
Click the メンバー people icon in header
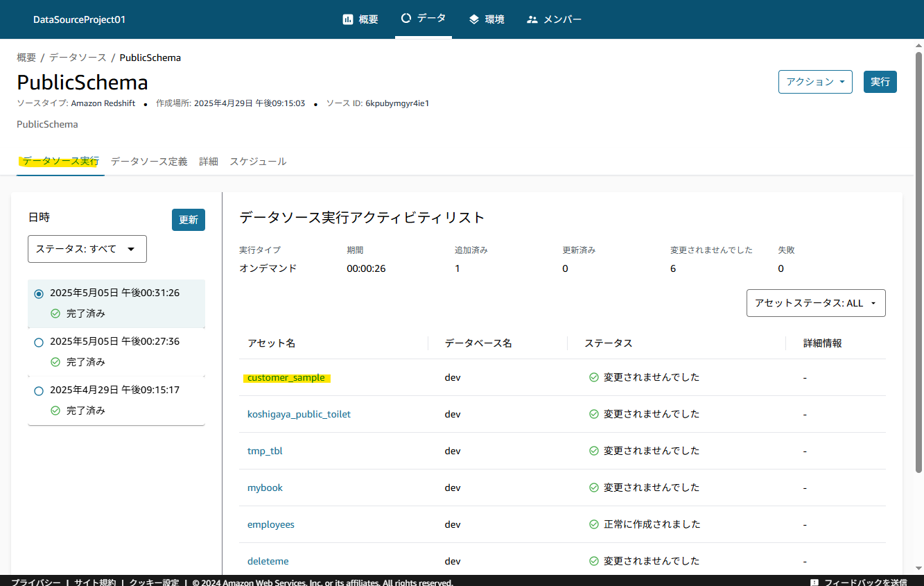coord(532,19)
